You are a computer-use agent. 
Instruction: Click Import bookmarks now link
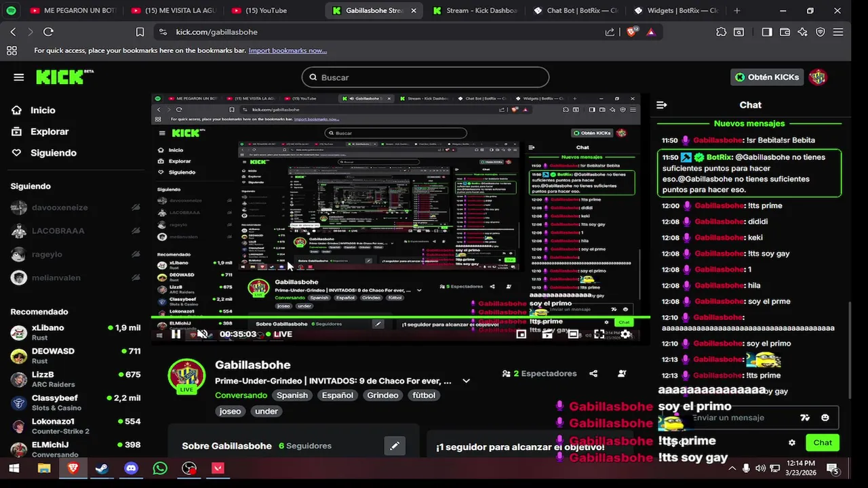pos(288,50)
